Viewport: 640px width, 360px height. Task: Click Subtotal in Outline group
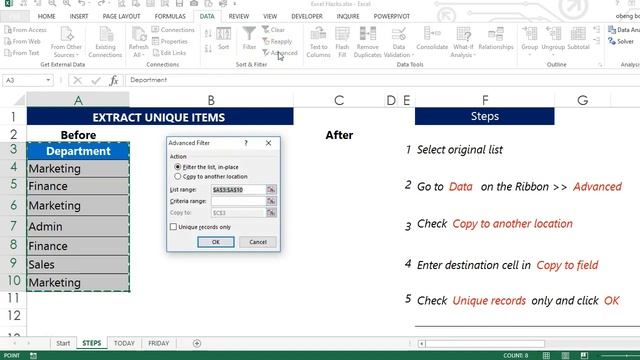[578, 39]
